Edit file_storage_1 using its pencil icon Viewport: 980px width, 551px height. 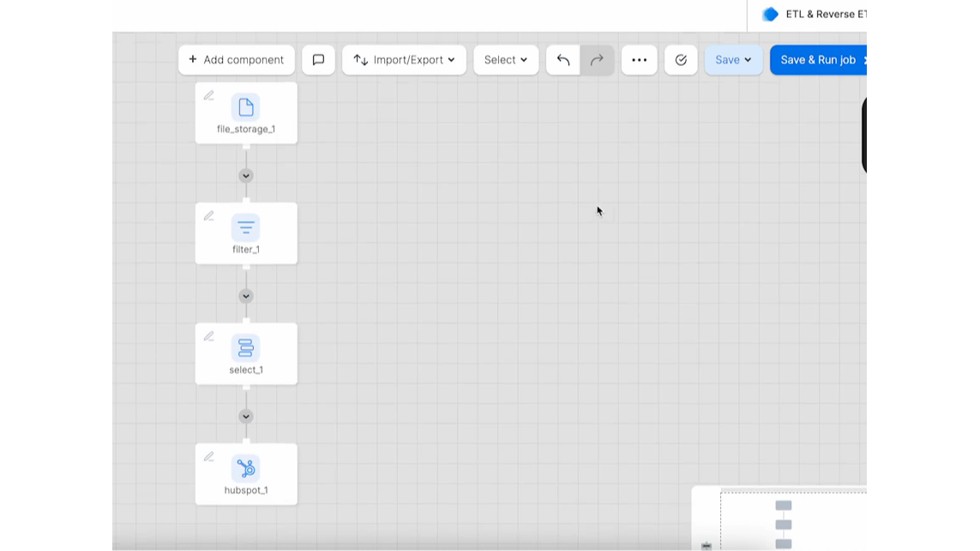pos(208,96)
